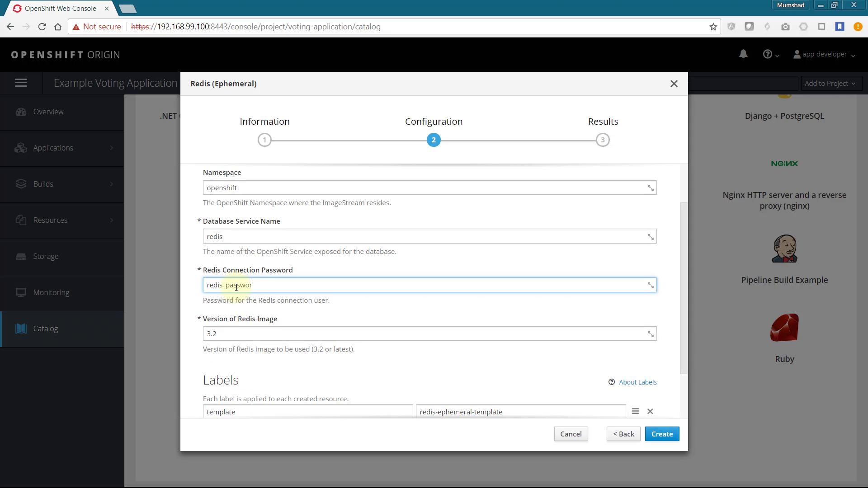Screen dimensions: 868x488
Task: Click the label row reorder handle icon
Action: coord(635,411)
